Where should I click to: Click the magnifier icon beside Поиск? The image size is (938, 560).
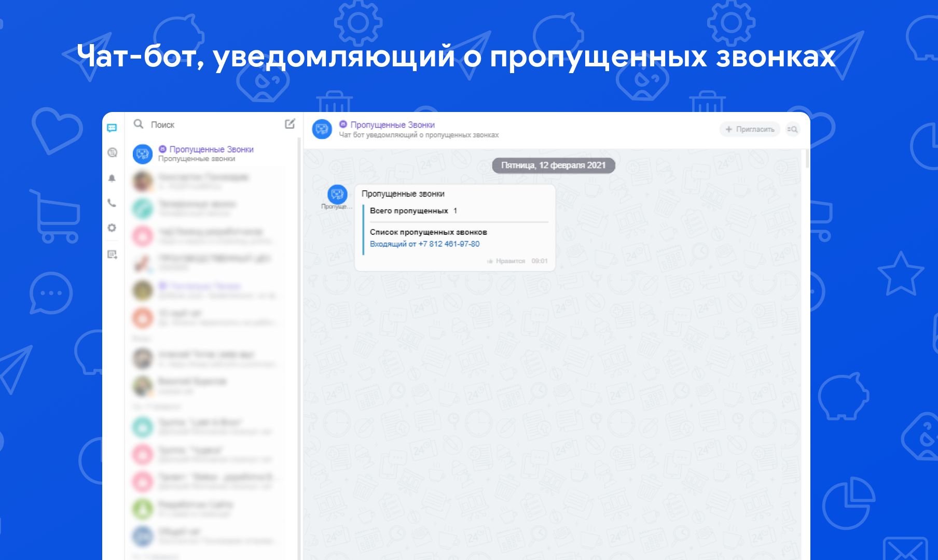139,124
